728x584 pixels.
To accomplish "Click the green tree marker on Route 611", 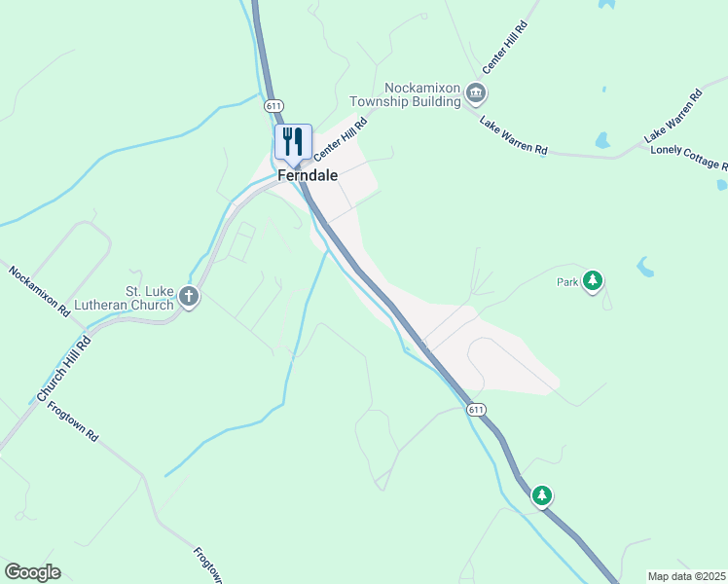I will [x=541, y=495].
